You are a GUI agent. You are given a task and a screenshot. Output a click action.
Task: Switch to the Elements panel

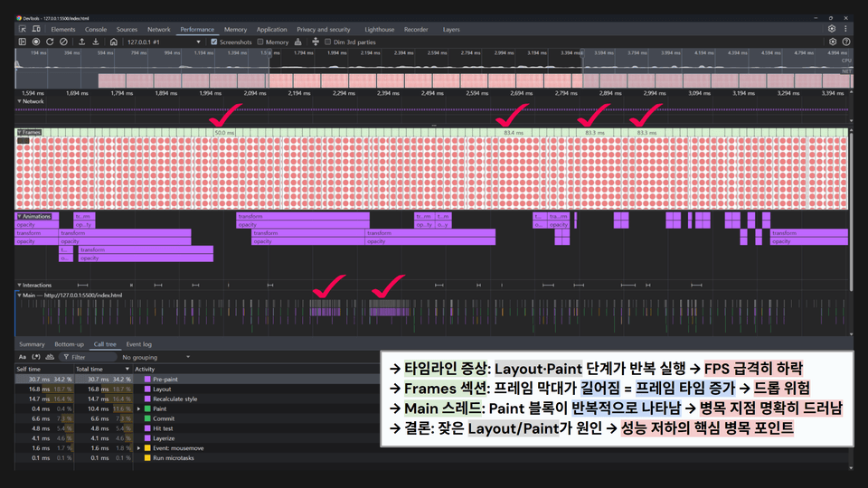coord(63,29)
